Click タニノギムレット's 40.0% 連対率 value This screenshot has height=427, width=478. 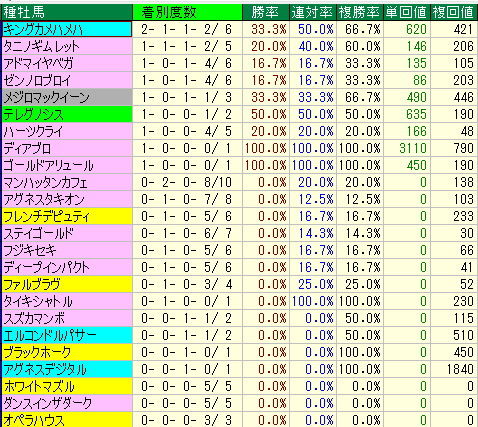[316, 46]
